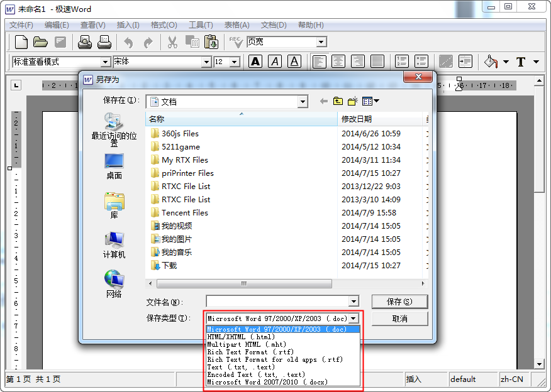
Task: Select the Tencent Files folder
Action: 179,213
